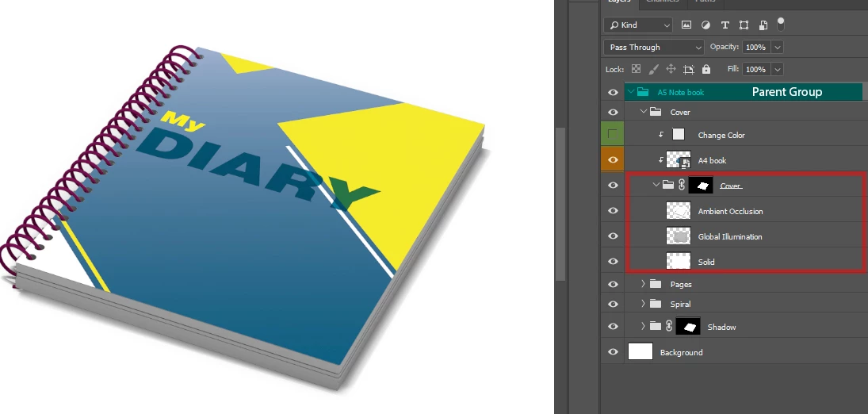Lock all with the padlock icon
The image size is (868, 414).
tap(705, 69)
